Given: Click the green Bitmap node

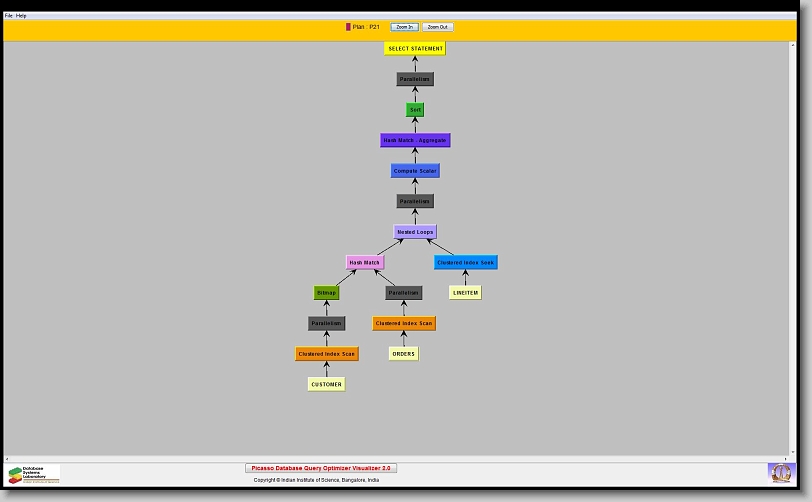Looking at the screenshot, I should point(327,293).
